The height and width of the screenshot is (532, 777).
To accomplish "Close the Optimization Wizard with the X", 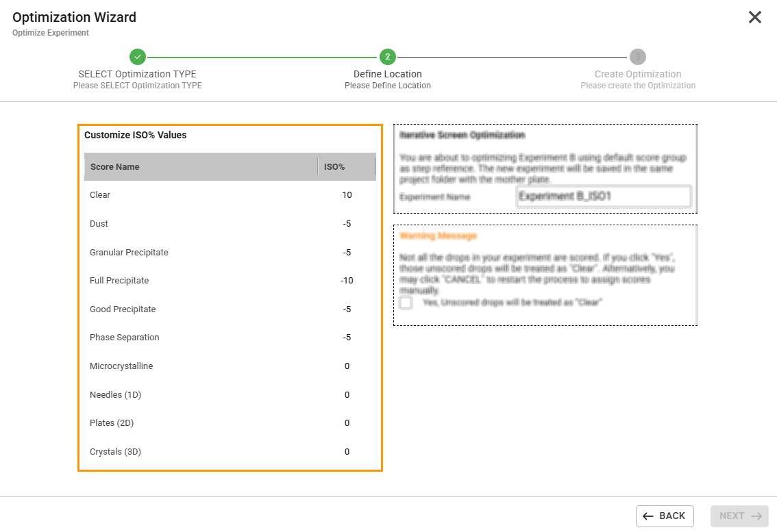I will [x=755, y=17].
